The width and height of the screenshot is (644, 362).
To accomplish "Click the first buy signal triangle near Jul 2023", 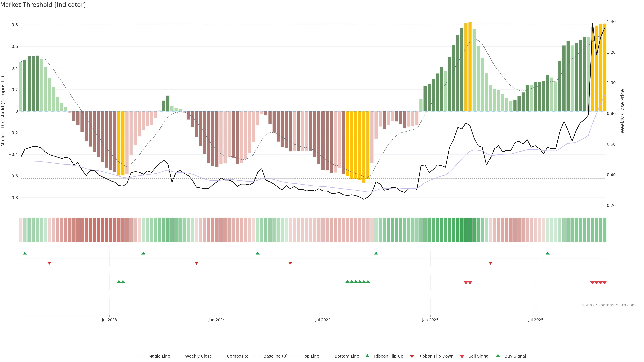I will [119, 282].
